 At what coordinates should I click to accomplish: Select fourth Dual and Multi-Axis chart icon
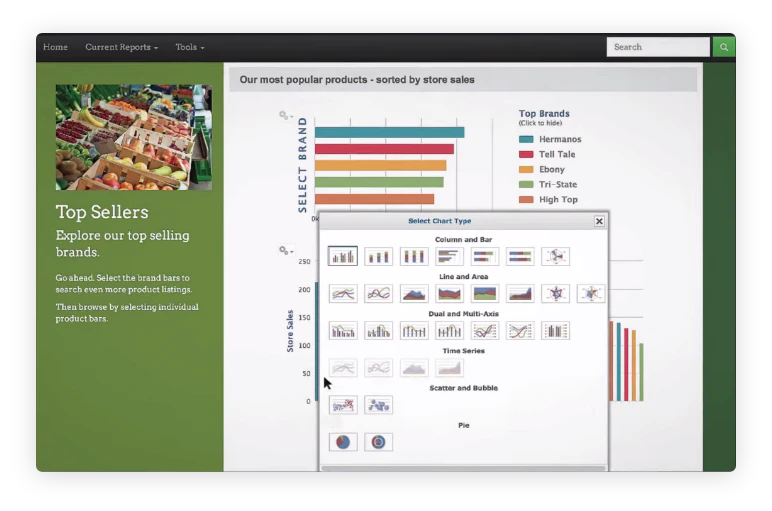pos(449,331)
